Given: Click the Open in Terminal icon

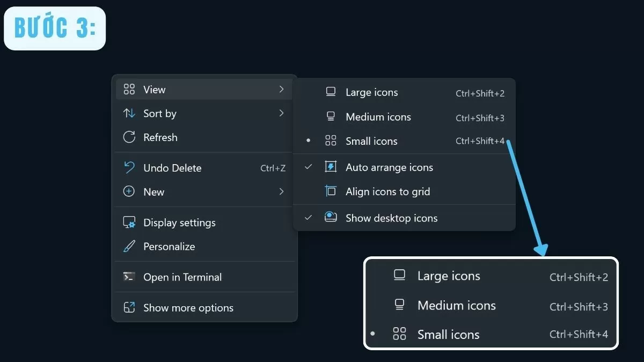Looking at the screenshot, I should click(x=129, y=277).
